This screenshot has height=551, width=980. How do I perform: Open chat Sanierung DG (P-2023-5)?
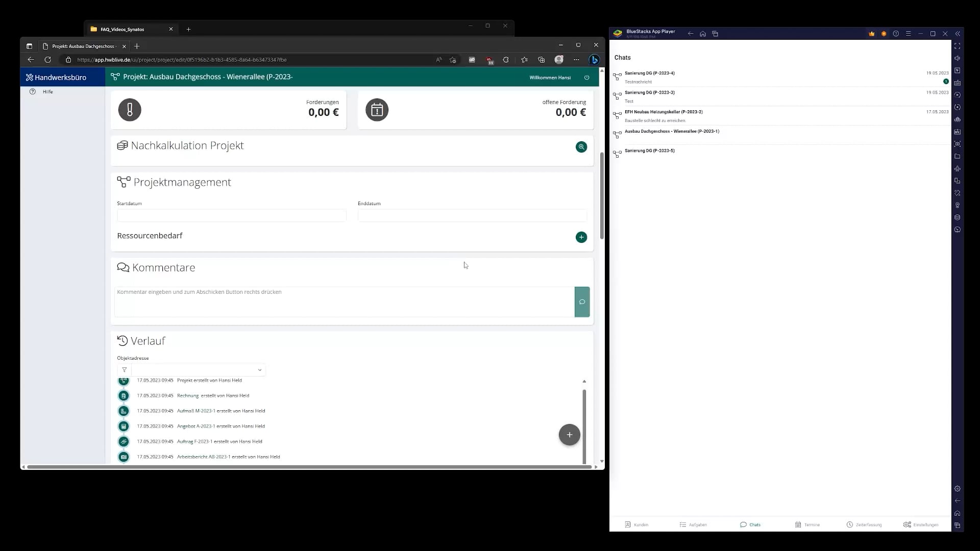coord(780,154)
